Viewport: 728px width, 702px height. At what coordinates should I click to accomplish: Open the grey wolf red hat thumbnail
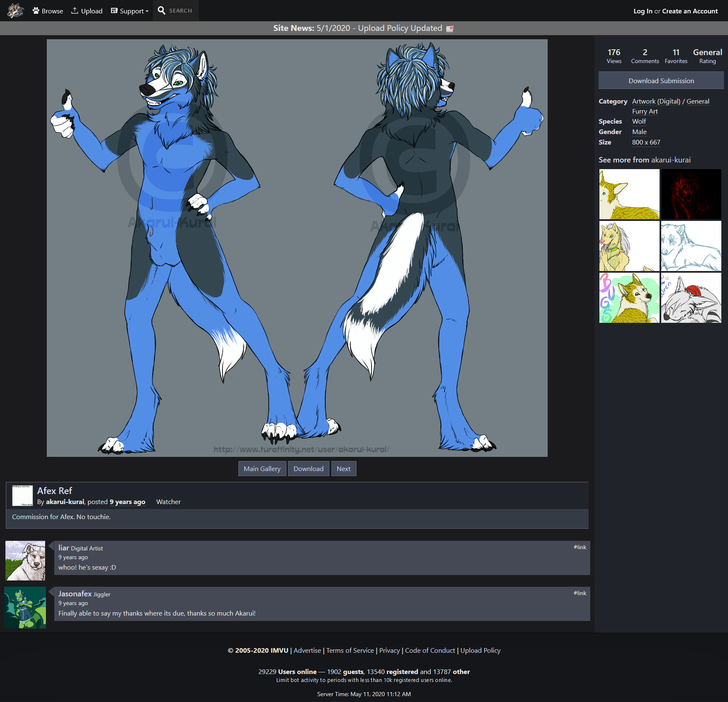tap(691, 298)
